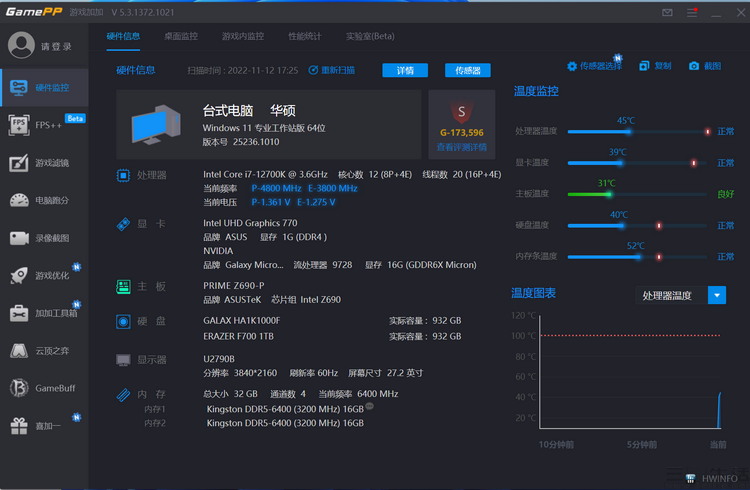750x490 pixels.
Task: Click the user avatar to log in
Action: point(21,45)
